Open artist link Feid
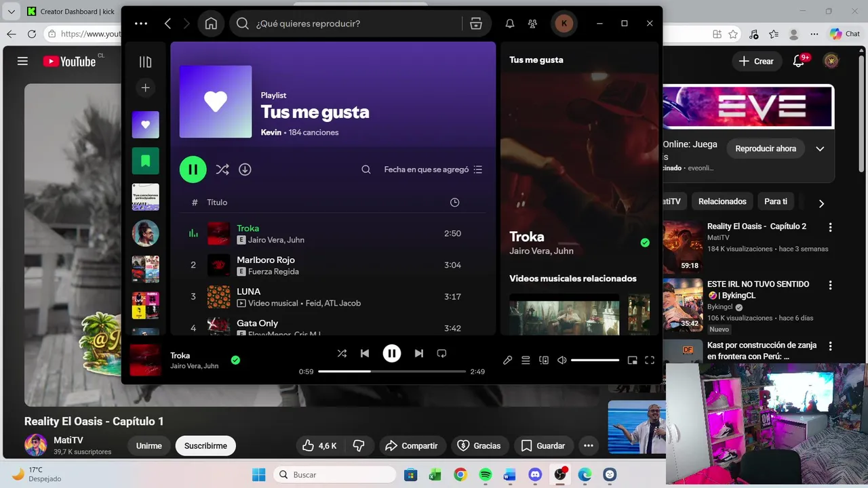This screenshot has width=868, height=488. tap(313, 303)
